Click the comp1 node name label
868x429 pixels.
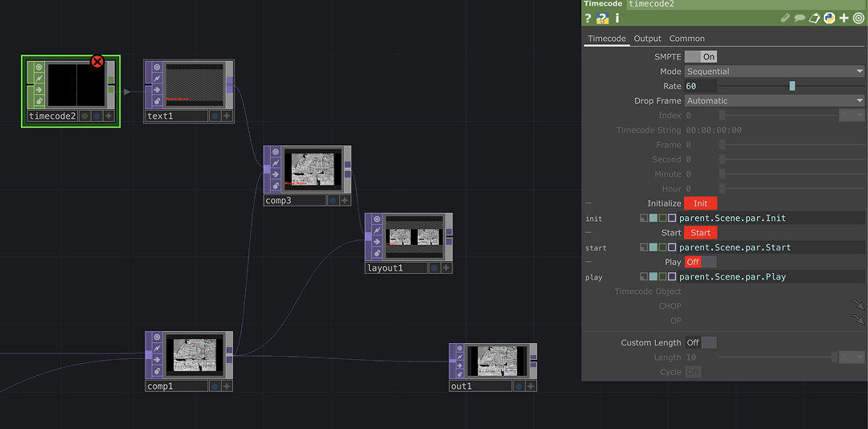(x=177, y=386)
